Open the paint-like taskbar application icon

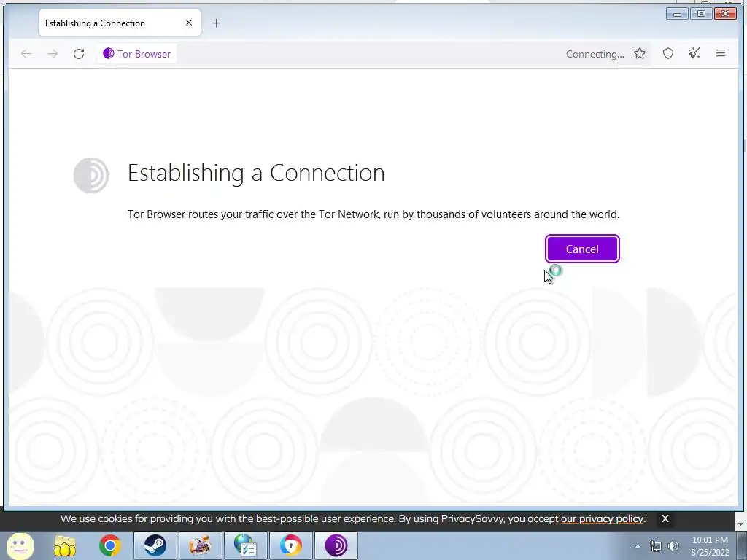click(201, 545)
